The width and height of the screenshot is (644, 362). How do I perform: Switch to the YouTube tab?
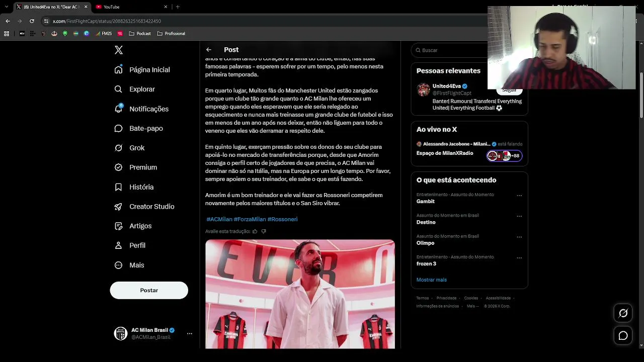(x=132, y=7)
